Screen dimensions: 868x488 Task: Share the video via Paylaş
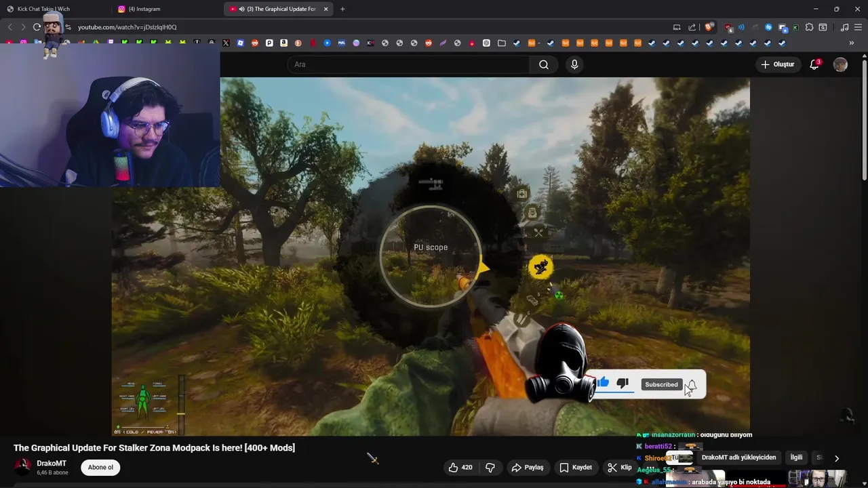point(527,468)
